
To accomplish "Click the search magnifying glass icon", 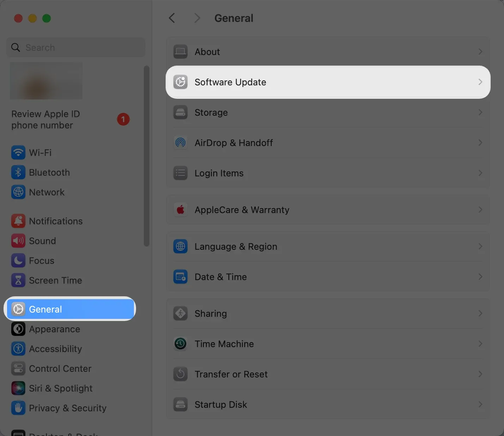I will pos(16,47).
